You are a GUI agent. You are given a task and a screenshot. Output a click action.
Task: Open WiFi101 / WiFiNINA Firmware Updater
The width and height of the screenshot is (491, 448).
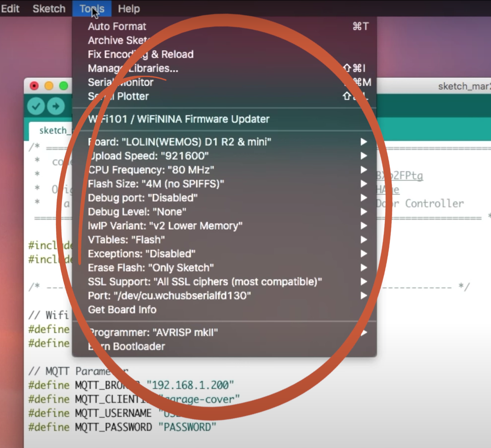coord(224,119)
